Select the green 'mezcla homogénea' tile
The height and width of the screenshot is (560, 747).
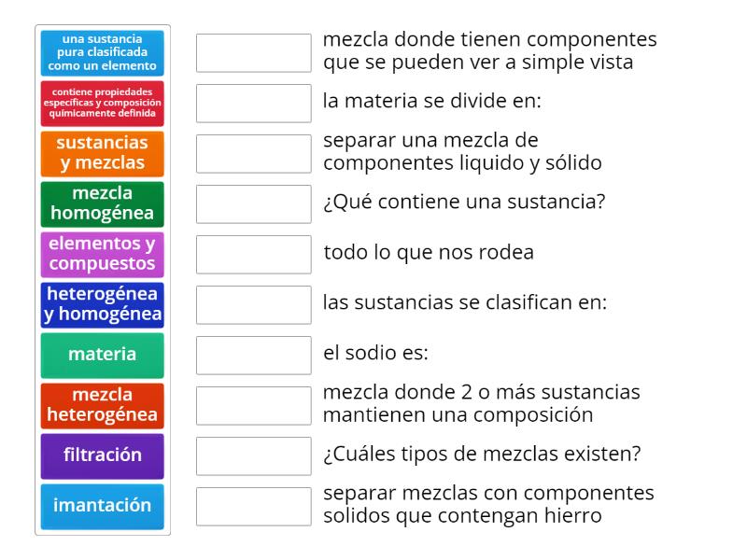103,204
